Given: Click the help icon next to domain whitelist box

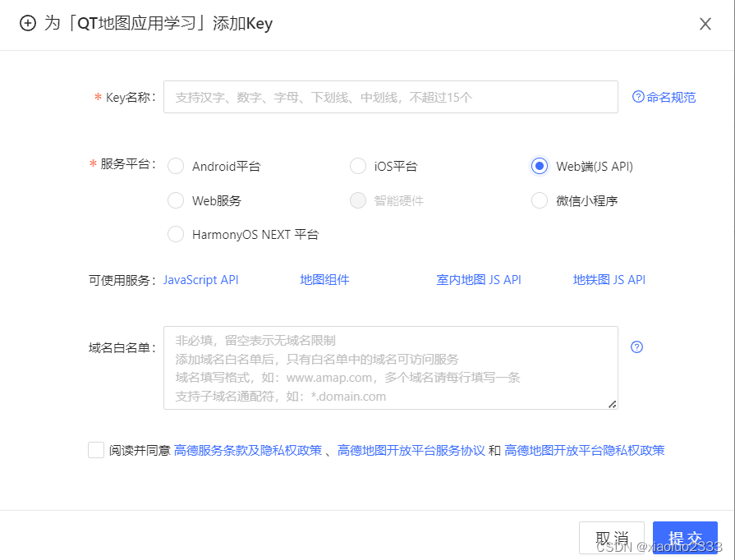Looking at the screenshot, I should [x=636, y=347].
